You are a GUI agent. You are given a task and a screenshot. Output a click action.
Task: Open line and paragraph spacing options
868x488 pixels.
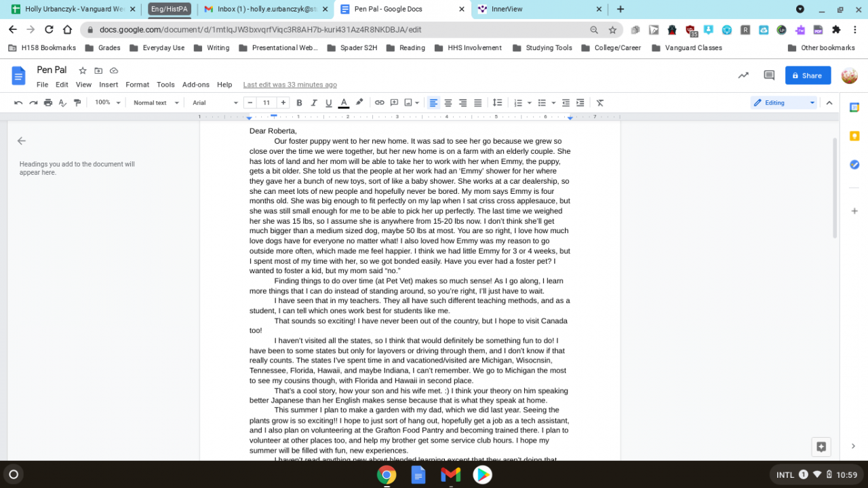tap(497, 103)
